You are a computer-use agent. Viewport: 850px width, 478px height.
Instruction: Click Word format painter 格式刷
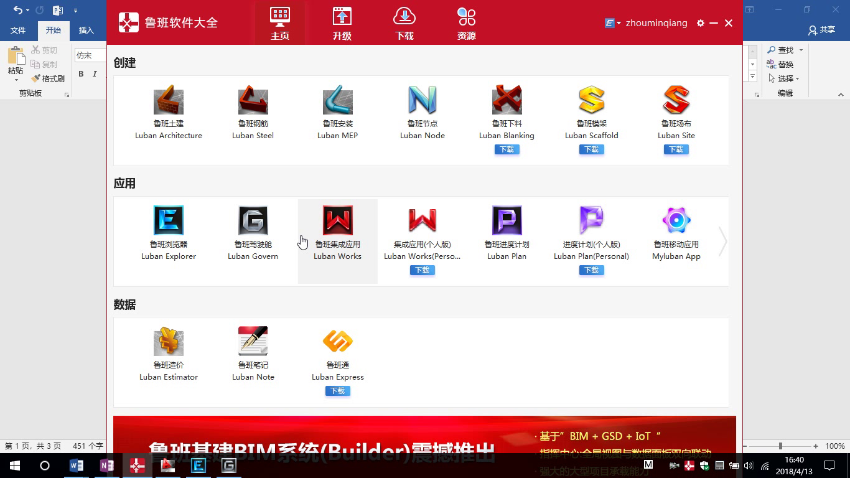48,79
